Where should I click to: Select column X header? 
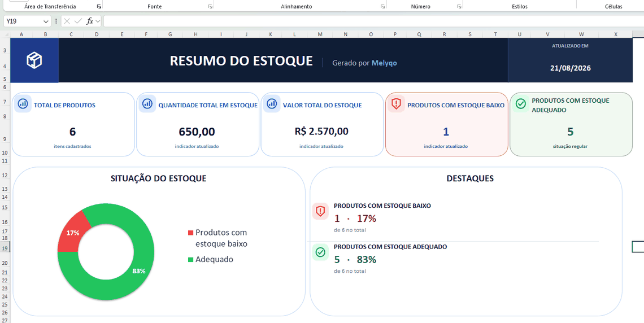click(616, 34)
